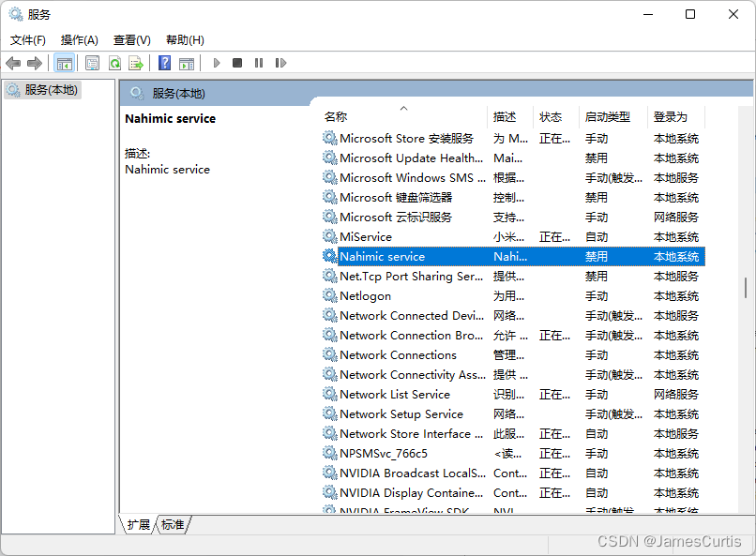The height and width of the screenshot is (556, 756).
Task: Open the 操作(A) menu
Action: click(80, 40)
